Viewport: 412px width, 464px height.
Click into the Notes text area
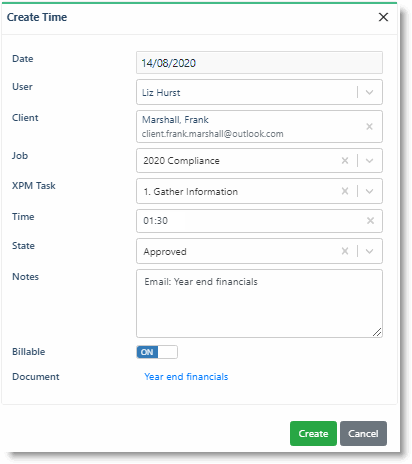pyautogui.click(x=259, y=303)
